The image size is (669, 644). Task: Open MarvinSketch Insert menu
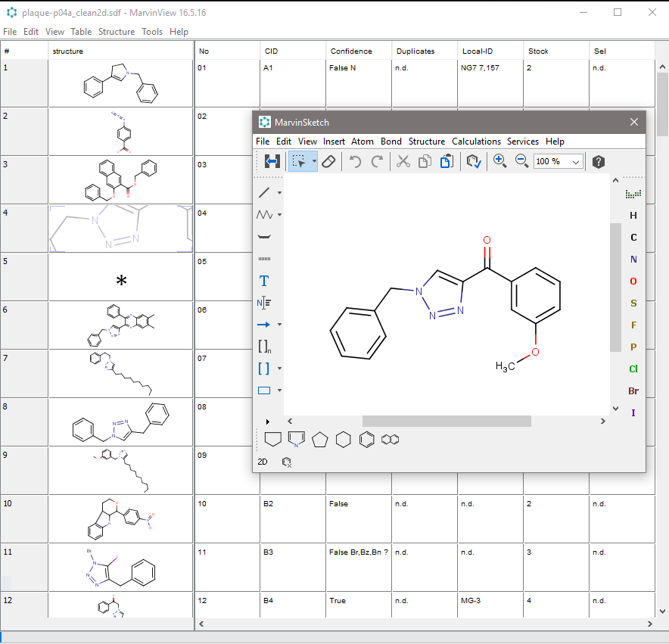(334, 142)
